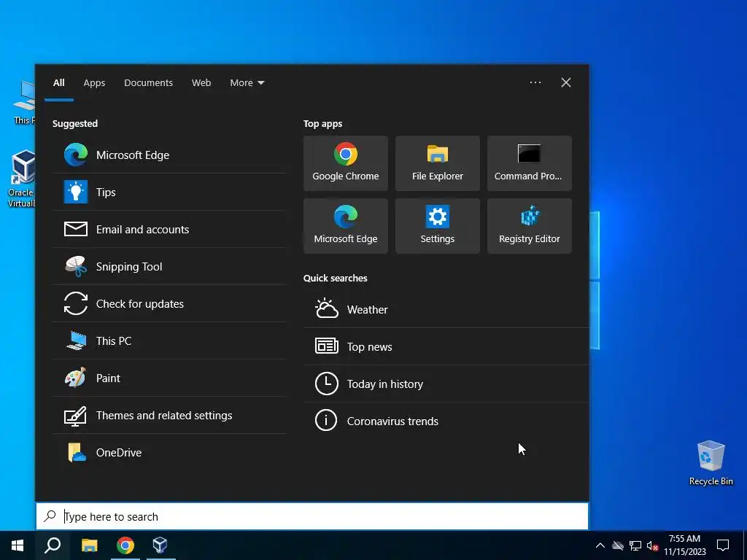Switch to the All search tab
747x560 pixels.
pos(58,83)
